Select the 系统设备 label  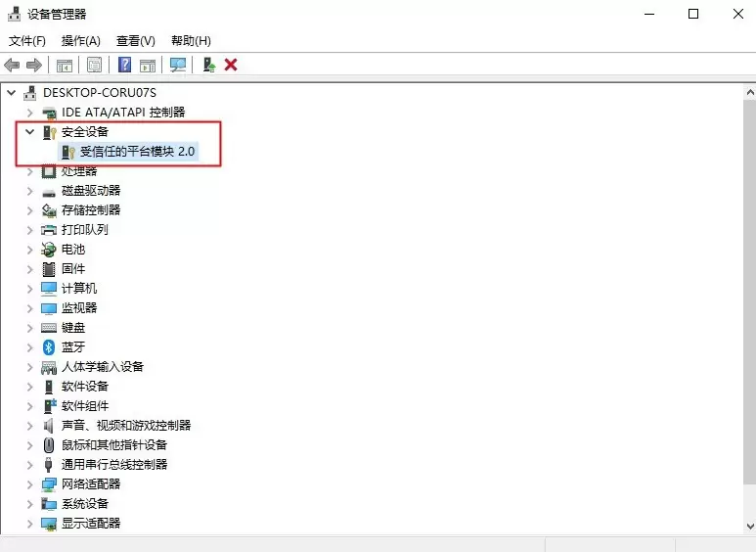coord(85,504)
